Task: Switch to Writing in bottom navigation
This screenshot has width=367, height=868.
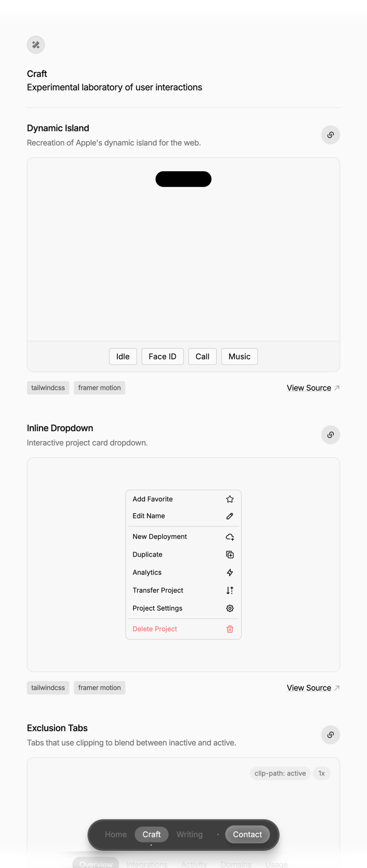Action: pyautogui.click(x=189, y=835)
